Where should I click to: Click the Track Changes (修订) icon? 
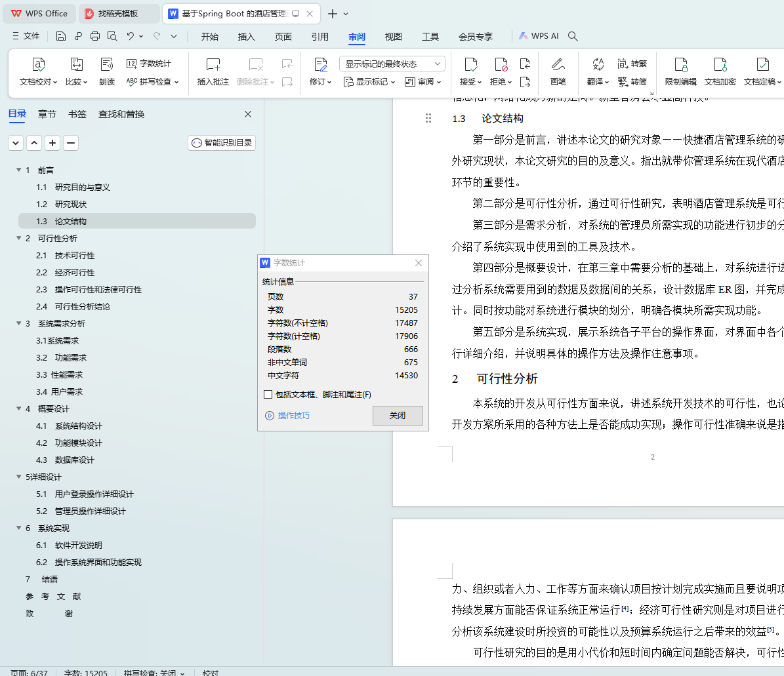pos(321,71)
